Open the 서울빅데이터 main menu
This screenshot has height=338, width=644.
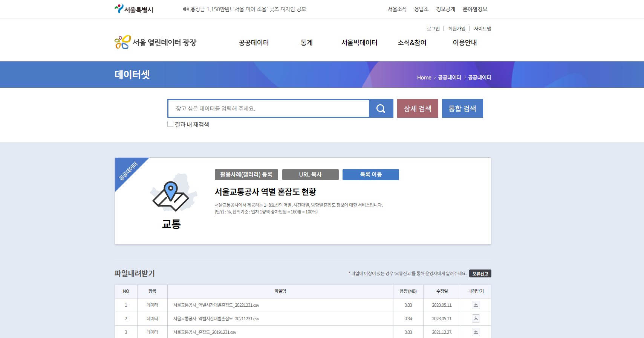coord(359,43)
